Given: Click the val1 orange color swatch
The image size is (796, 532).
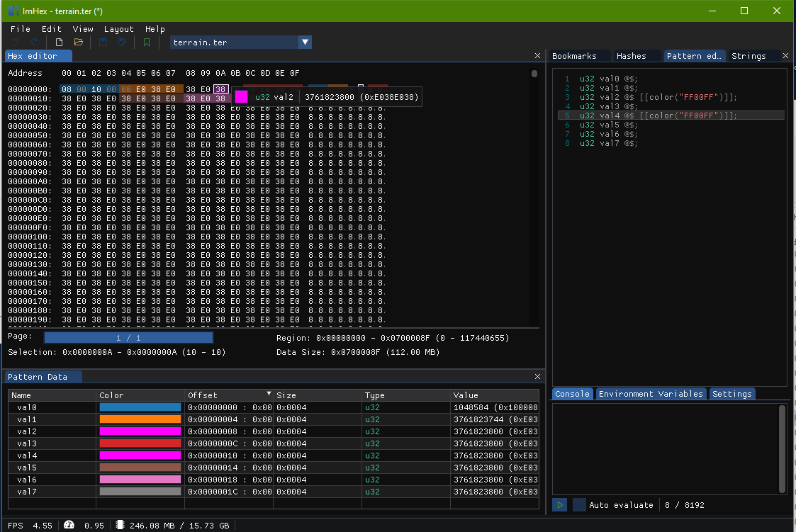Looking at the screenshot, I should coord(140,419).
